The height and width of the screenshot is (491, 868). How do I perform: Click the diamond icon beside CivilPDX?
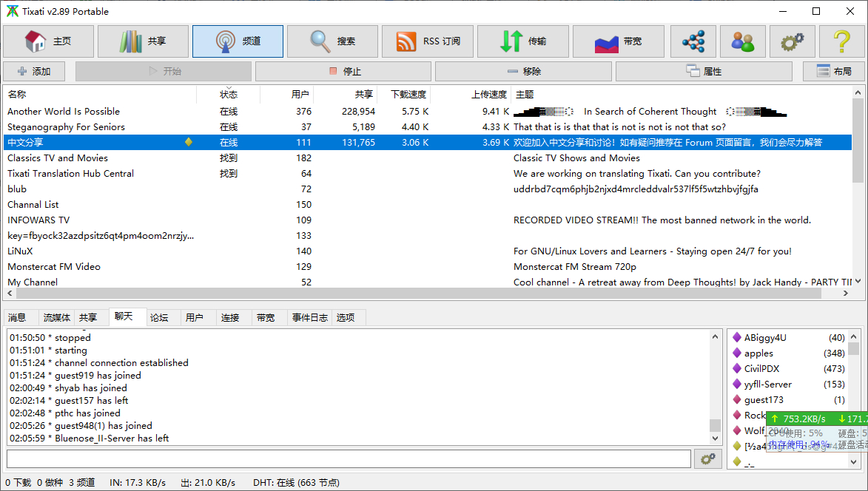coord(737,368)
